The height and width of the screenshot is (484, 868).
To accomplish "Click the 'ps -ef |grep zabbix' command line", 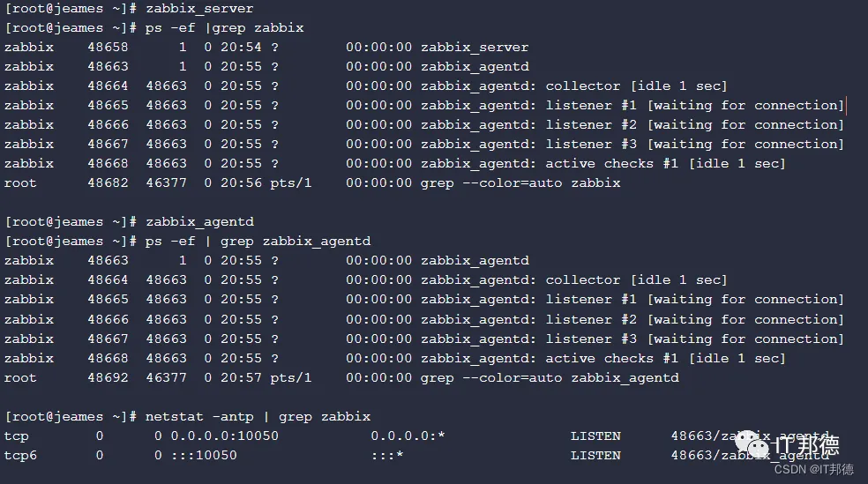I will pyautogui.click(x=224, y=28).
